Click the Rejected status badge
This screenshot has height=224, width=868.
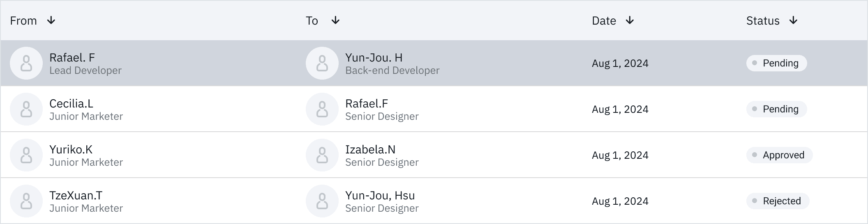[778, 201]
